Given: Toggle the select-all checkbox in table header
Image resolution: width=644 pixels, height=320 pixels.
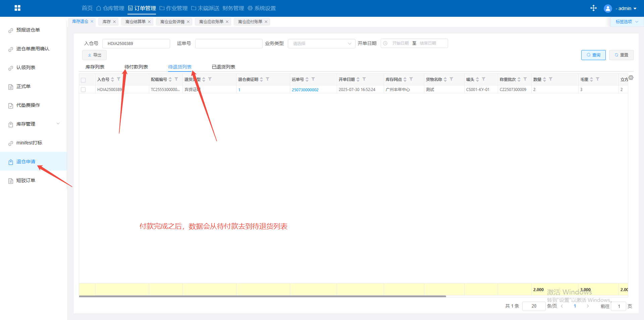Looking at the screenshot, I should coord(83,80).
